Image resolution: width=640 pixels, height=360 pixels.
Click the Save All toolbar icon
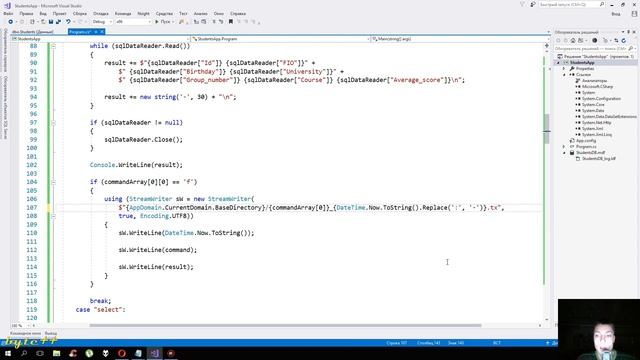pos(58,22)
